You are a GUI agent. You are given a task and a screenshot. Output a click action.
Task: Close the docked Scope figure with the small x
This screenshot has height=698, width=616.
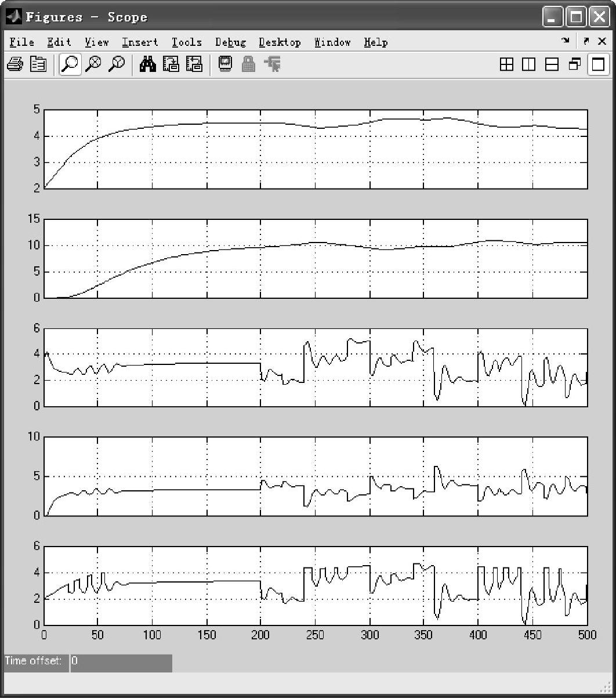click(x=601, y=41)
